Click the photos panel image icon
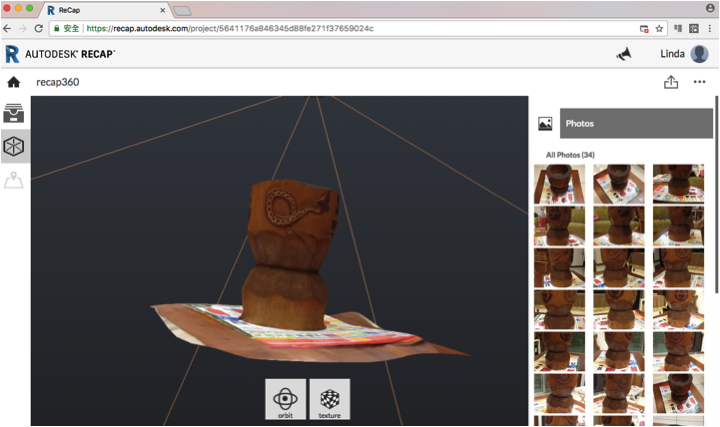This screenshot has height=427, width=720. tap(545, 124)
